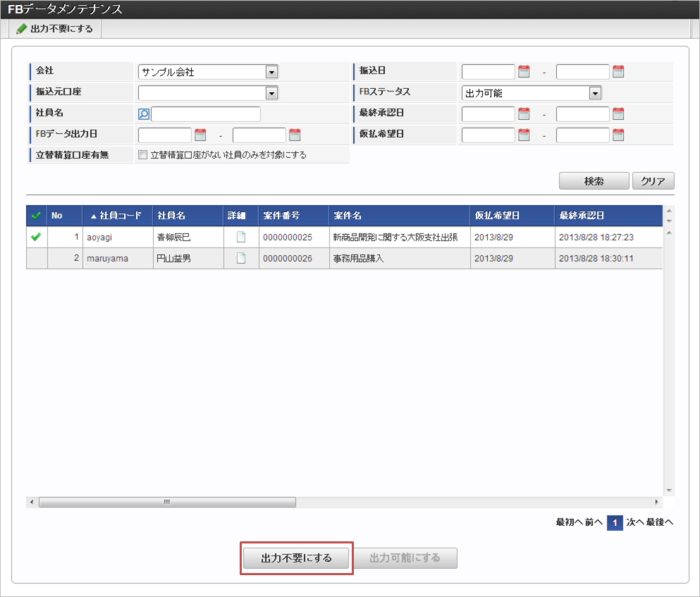Open calendar for FBデータ出力日 start date
The height and width of the screenshot is (597, 700).
tap(200, 135)
